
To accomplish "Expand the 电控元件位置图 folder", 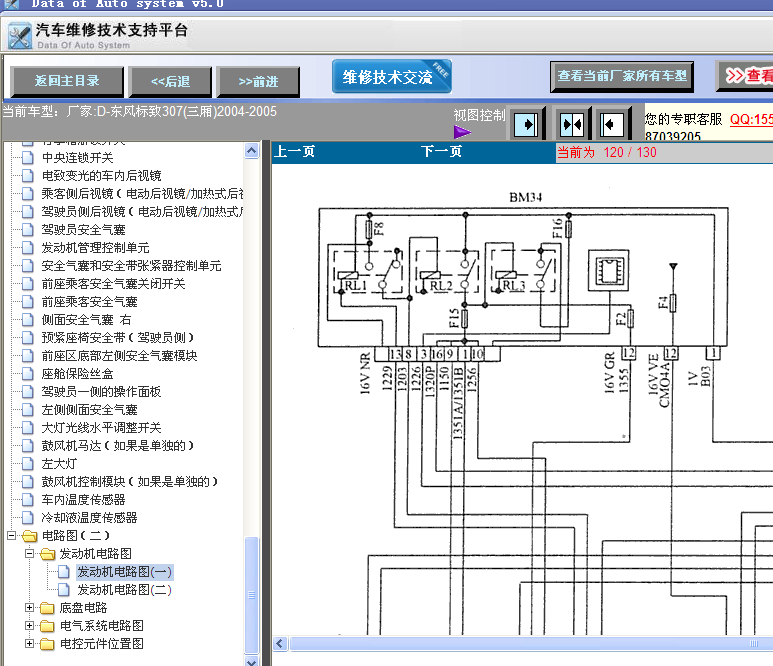I will tap(30, 644).
